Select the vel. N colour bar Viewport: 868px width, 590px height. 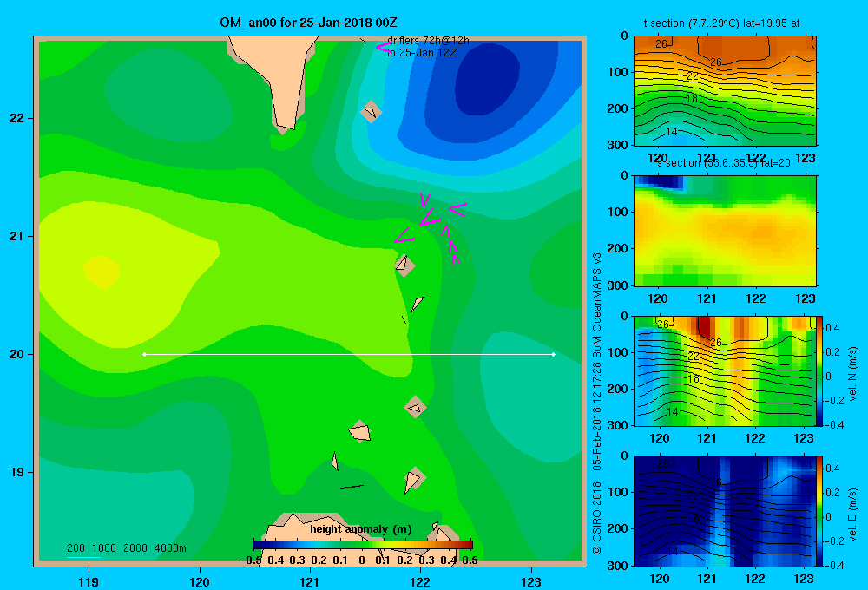pyautogui.click(x=819, y=370)
